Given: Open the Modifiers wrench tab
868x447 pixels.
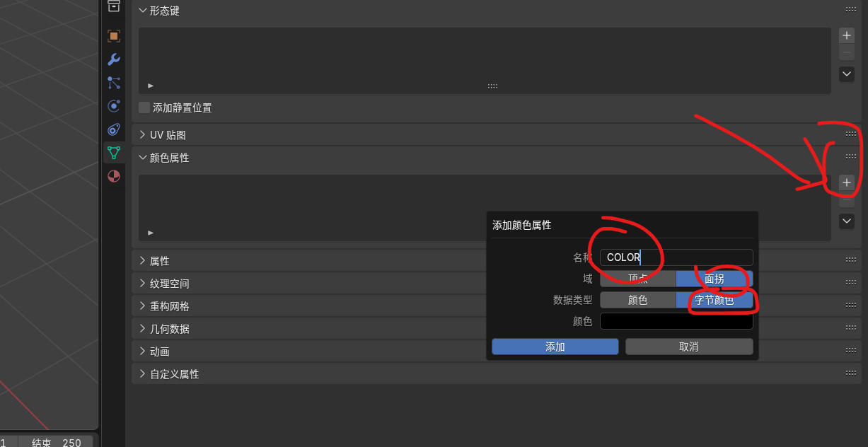Looking at the screenshot, I should pyautogui.click(x=113, y=59).
